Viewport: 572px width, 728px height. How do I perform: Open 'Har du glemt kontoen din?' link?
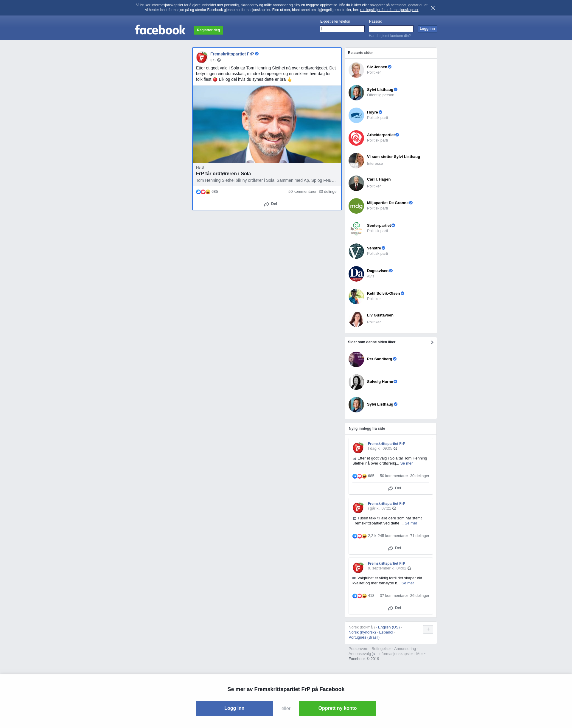(x=389, y=36)
